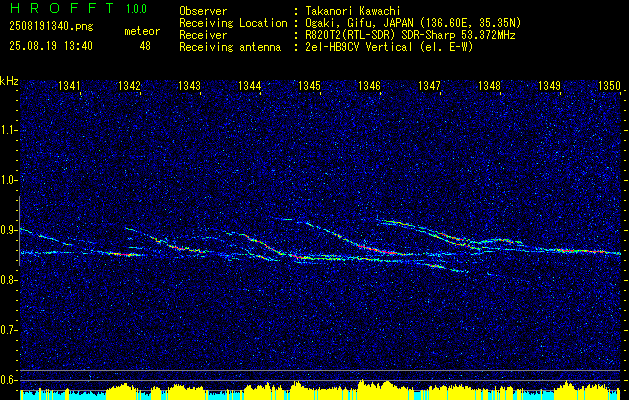
Task: Click the 1.0 kHz axis label
Action: (9, 181)
